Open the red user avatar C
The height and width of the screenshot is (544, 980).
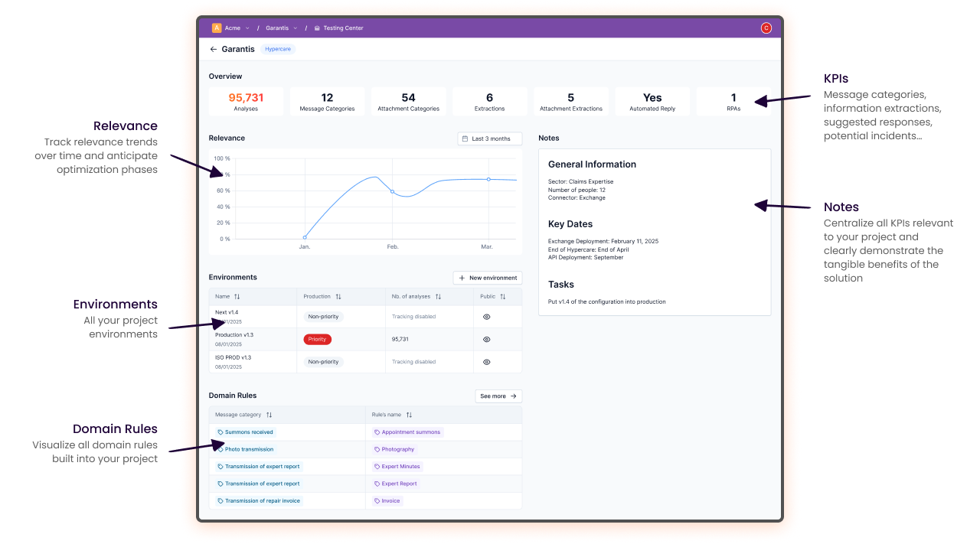point(766,28)
